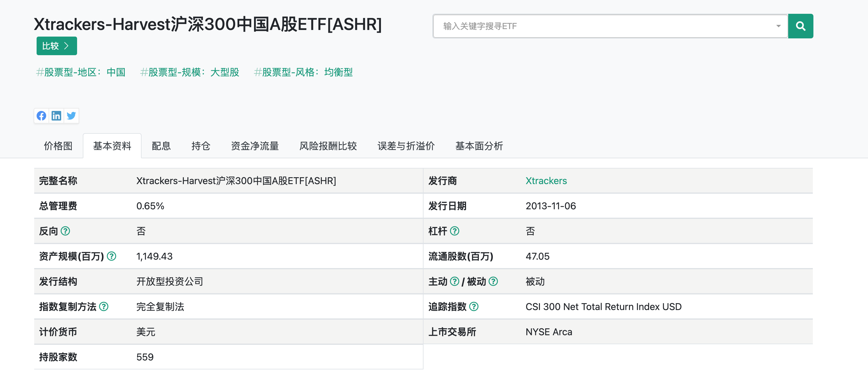The width and height of the screenshot is (868, 382).
Task: Share the ETF page on Facebook
Action: (41, 115)
